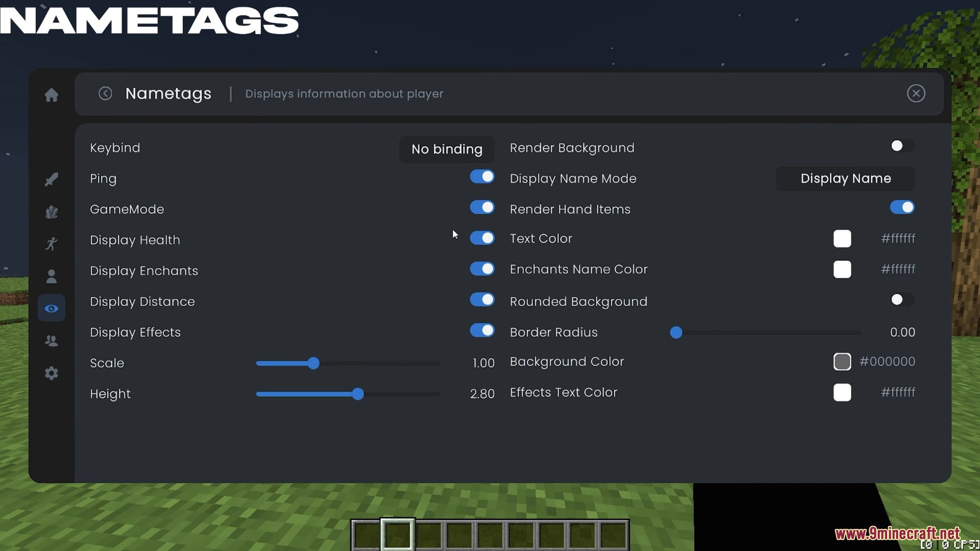Disable the Display Distance switch
980x551 pixels.
pyautogui.click(x=482, y=299)
